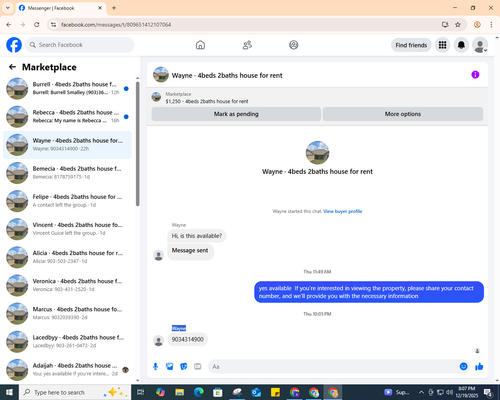This screenshot has height=400, width=500.
Task: Open Rebecca's 4beds 2baths conversation
Action: (67, 117)
